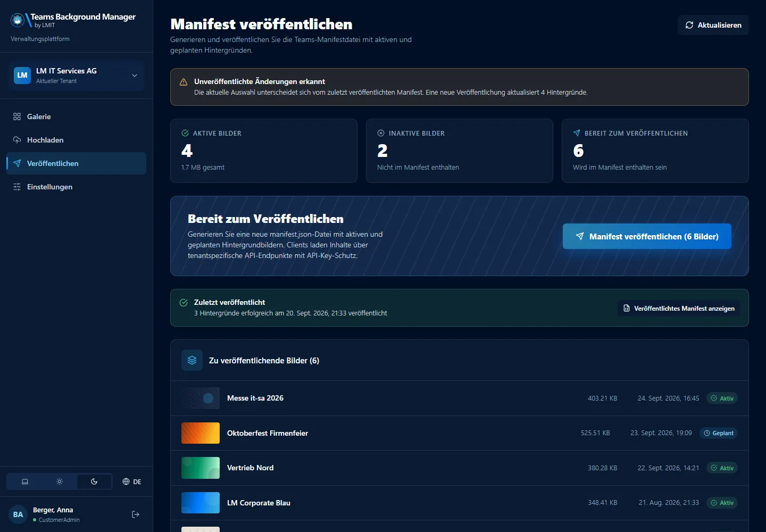Image resolution: width=766 pixels, height=532 pixels.
Task: Select the Oktoberfest Firmenfeier row title
Action: coord(268,433)
